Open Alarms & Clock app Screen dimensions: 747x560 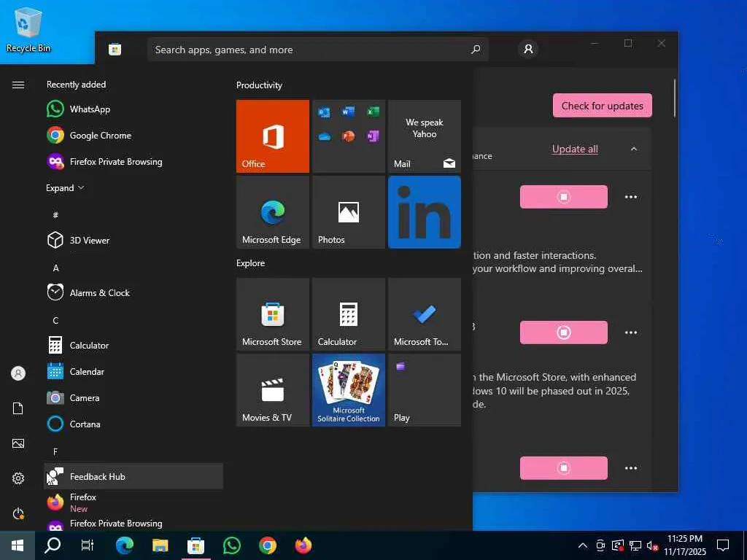[x=133, y=292]
